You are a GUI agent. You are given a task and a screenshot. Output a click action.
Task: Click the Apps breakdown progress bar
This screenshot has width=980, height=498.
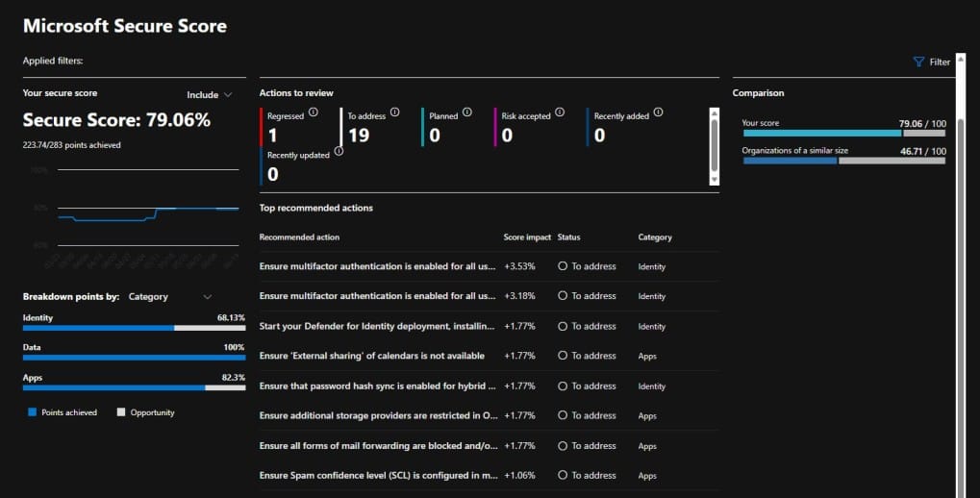tap(134, 388)
